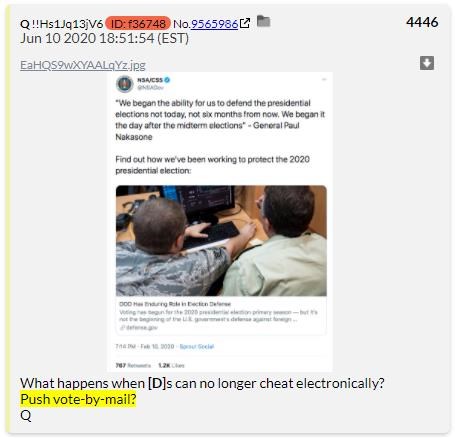Open the tweet options chevron
This screenshot has height=438, width=455.
click(x=324, y=79)
